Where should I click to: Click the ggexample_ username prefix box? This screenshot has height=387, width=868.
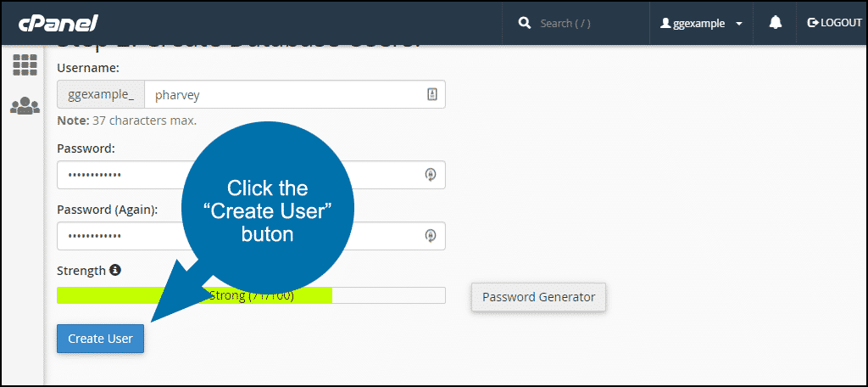click(101, 95)
